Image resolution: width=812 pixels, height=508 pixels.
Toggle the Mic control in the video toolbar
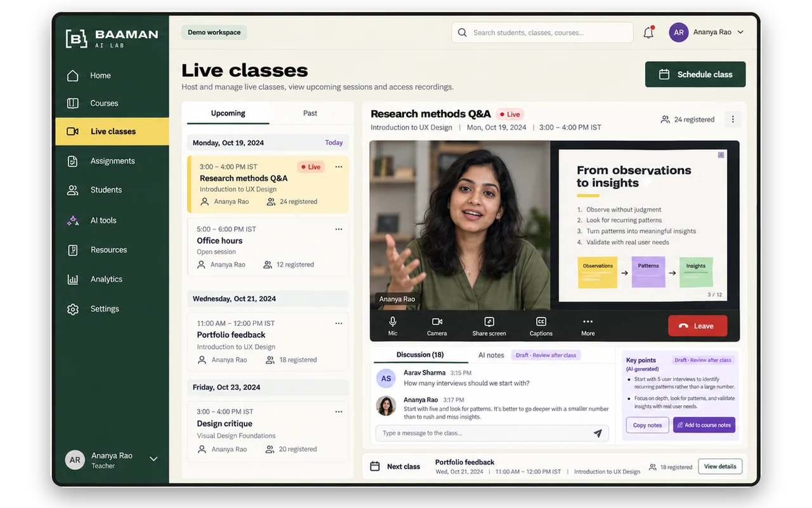393,326
